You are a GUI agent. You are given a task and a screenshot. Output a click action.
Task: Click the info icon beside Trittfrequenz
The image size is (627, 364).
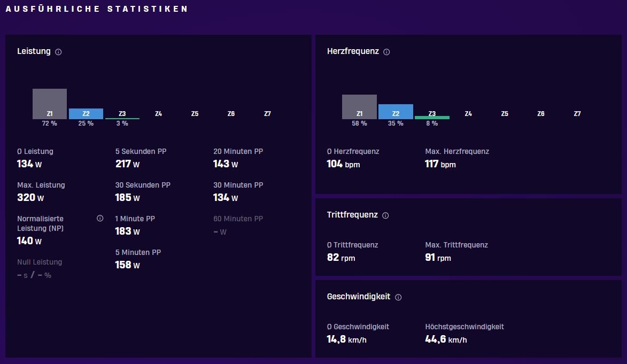[x=385, y=215]
